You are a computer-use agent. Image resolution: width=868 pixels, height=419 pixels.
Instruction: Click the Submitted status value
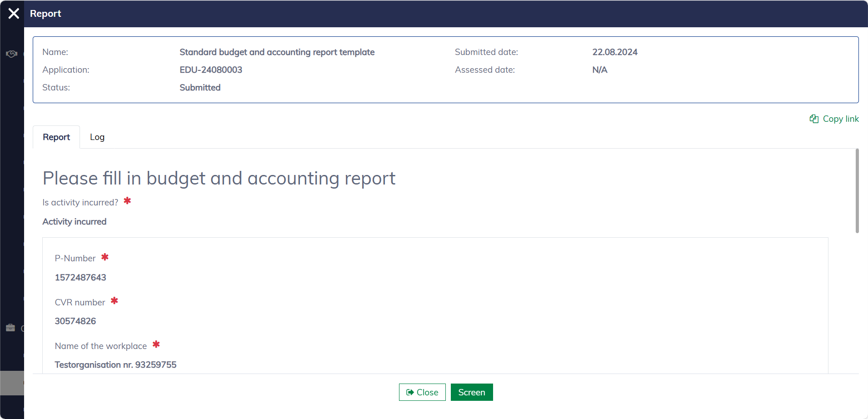pos(200,88)
